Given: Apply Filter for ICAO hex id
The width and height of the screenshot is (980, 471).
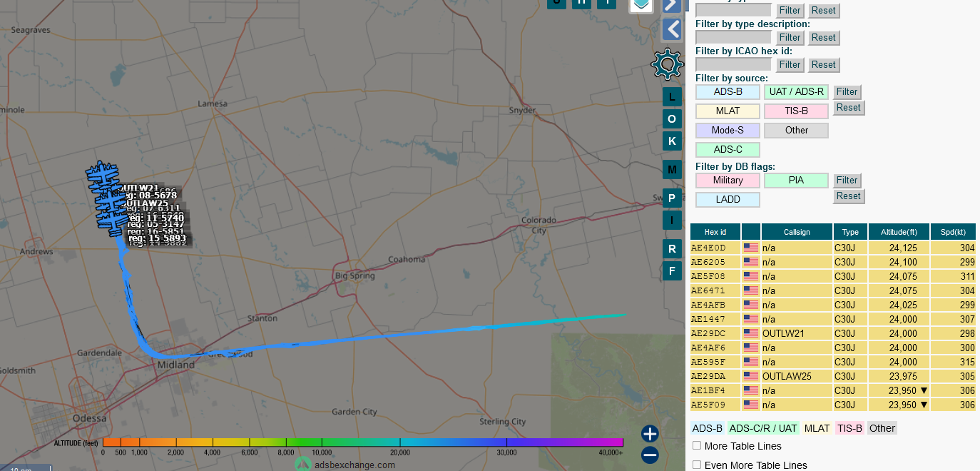Looking at the screenshot, I should (x=790, y=65).
